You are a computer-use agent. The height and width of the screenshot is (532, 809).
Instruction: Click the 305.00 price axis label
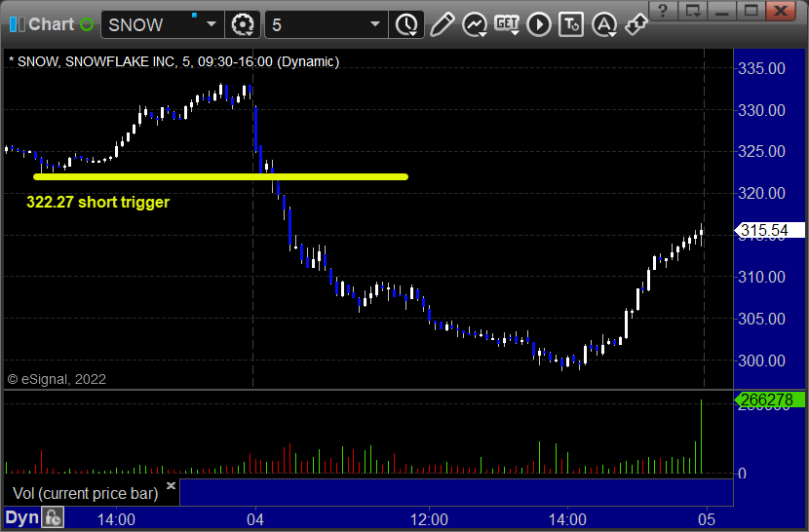[x=761, y=319]
